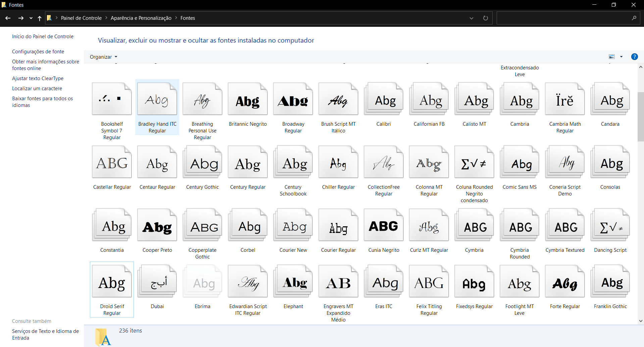
Task: Select the Ebrima font icon
Action: coord(202,281)
